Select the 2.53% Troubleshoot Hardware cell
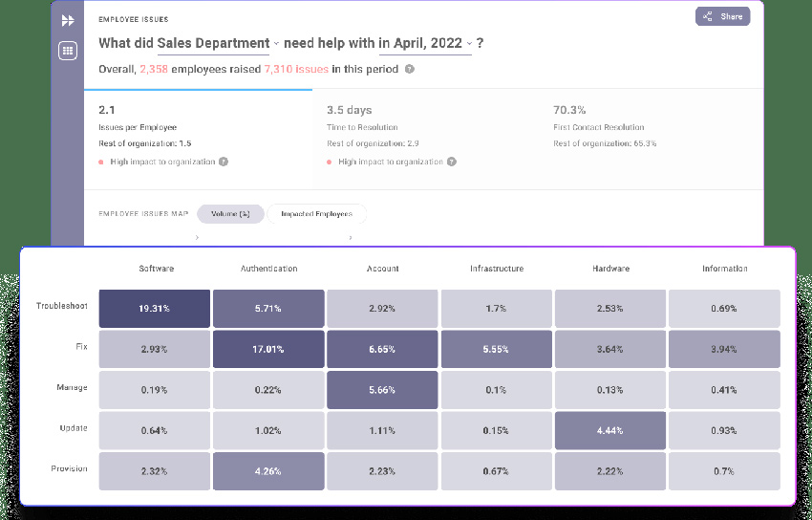 click(x=610, y=309)
